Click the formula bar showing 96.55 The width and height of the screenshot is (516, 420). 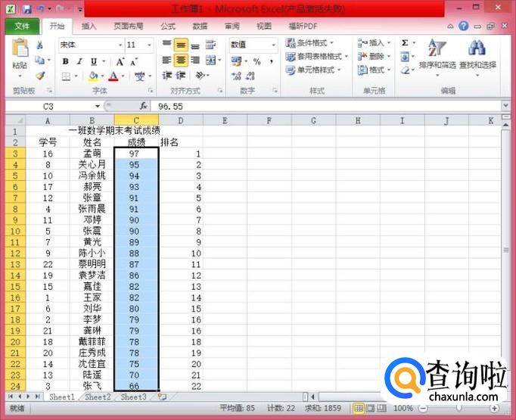(326, 106)
